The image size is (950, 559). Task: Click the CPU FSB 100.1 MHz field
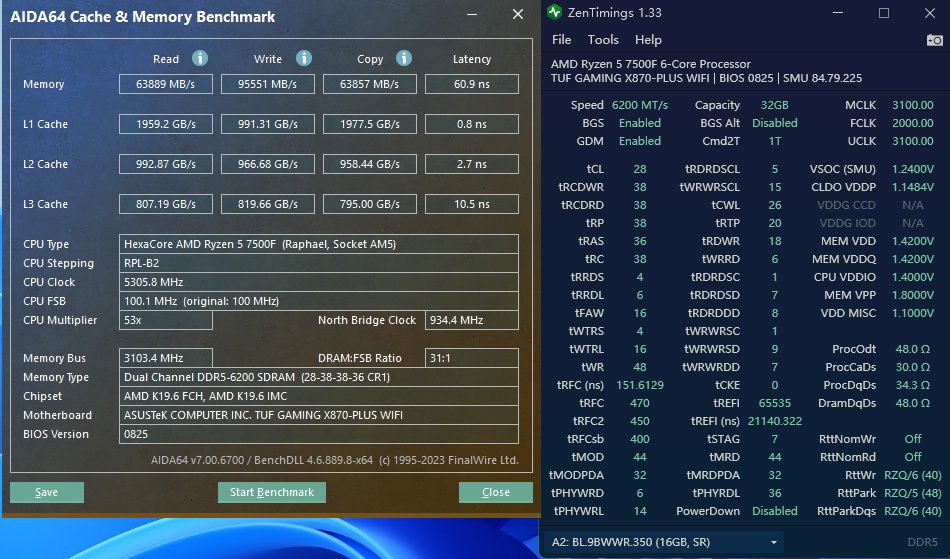point(319,301)
